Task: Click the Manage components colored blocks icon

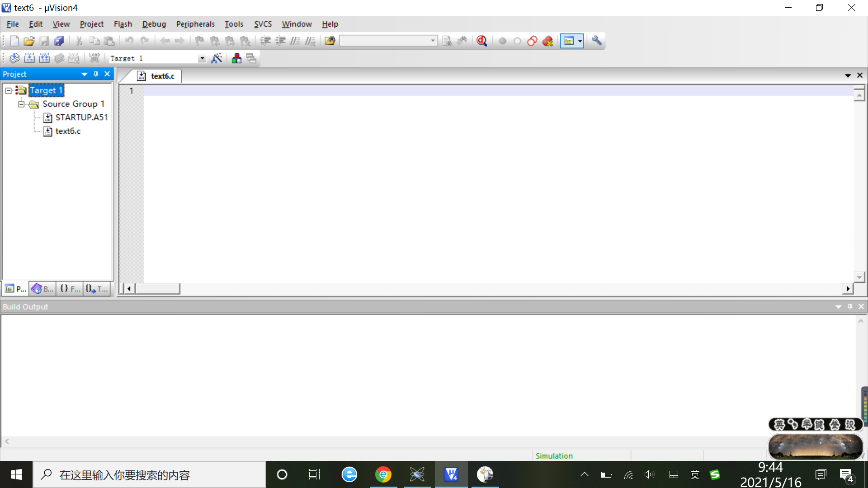Action: coord(236,58)
